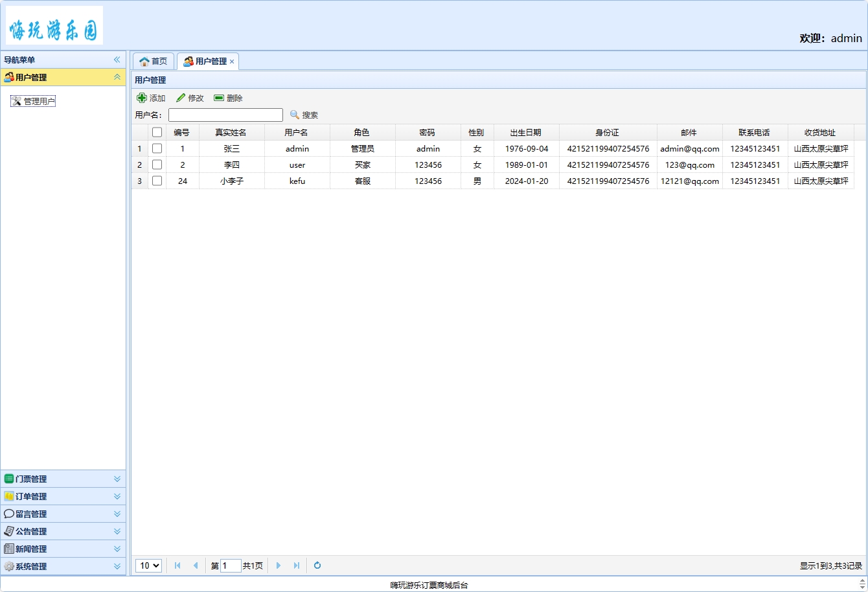Click the Delete minus icon
This screenshot has height=592, width=868.
pos(219,98)
